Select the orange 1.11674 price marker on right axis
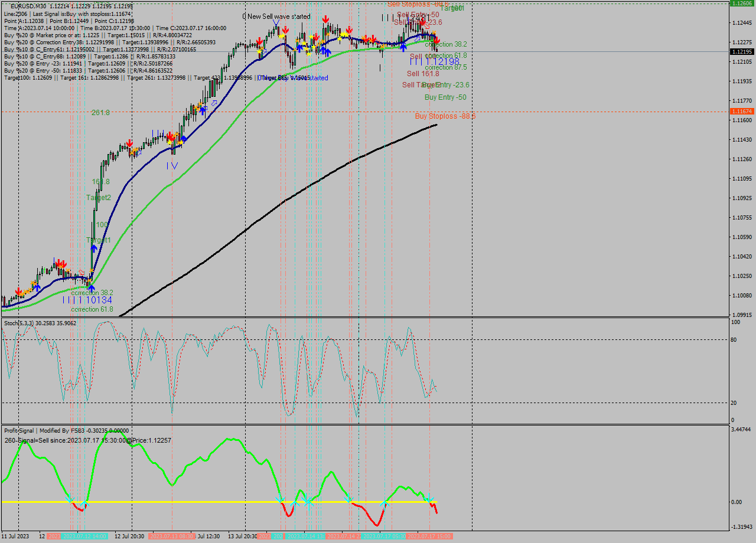The height and width of the screenshot is (543, 756). pos(740,110)
